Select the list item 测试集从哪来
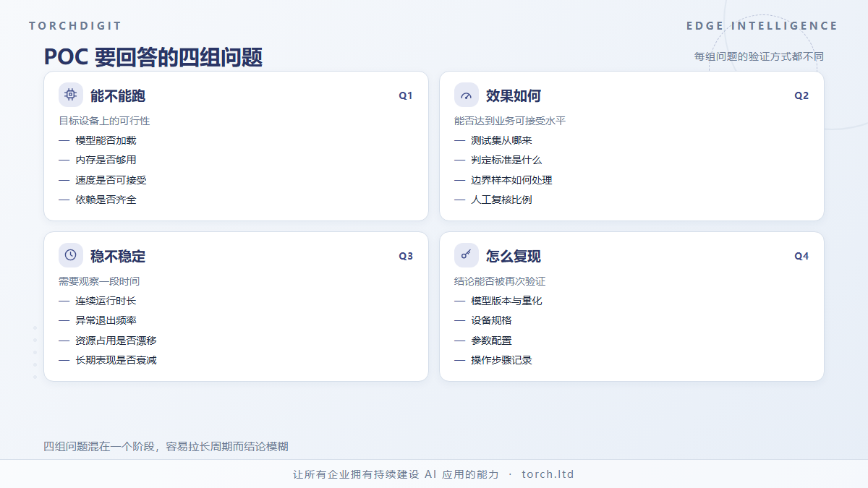The image size is (868, 488). (x=501, y=140)
